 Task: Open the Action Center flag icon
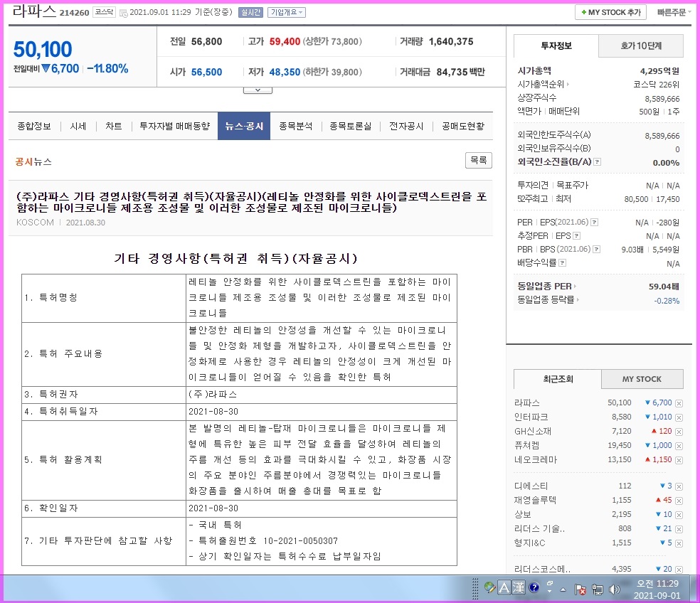click(x=580, y=589)
